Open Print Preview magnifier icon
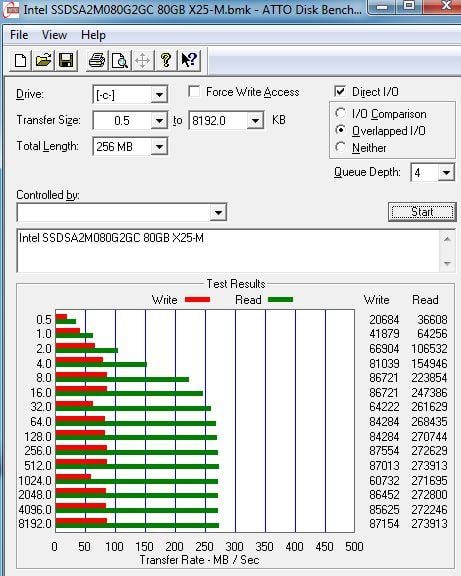The image size is (461, 576). (x=120, y=60)
